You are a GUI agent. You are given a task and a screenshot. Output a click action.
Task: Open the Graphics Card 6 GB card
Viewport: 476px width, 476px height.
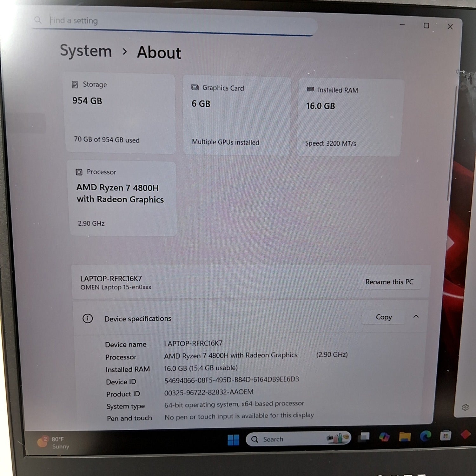[237, 116]
